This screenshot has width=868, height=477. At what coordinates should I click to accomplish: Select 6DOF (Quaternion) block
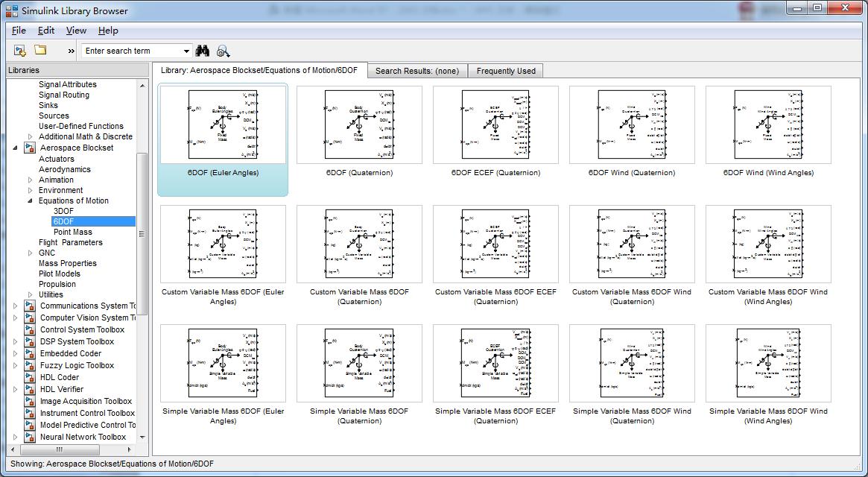[x=359, y=133]
